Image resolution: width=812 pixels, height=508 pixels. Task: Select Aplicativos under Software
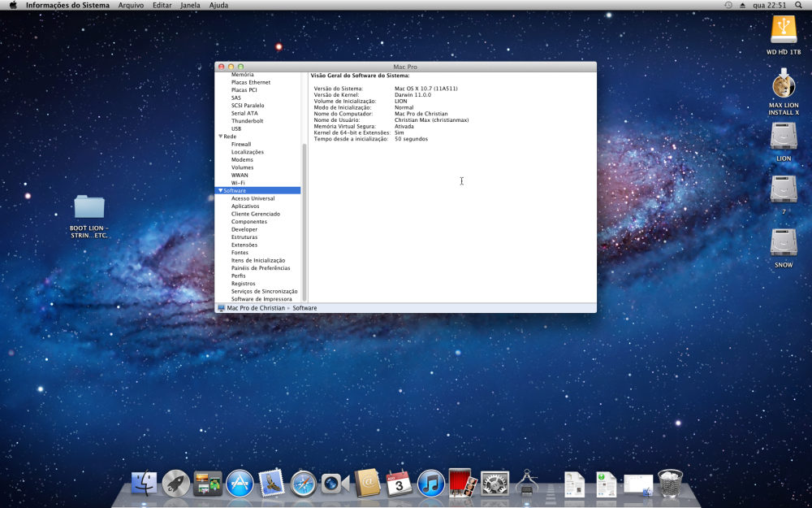pos(245,206)
